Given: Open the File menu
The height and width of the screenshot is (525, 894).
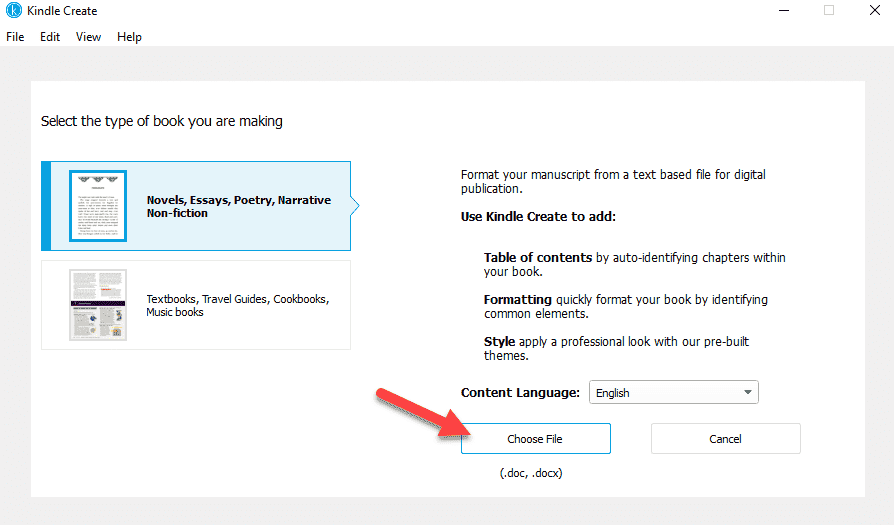Looking at the screenshot, I should point(15,37).
